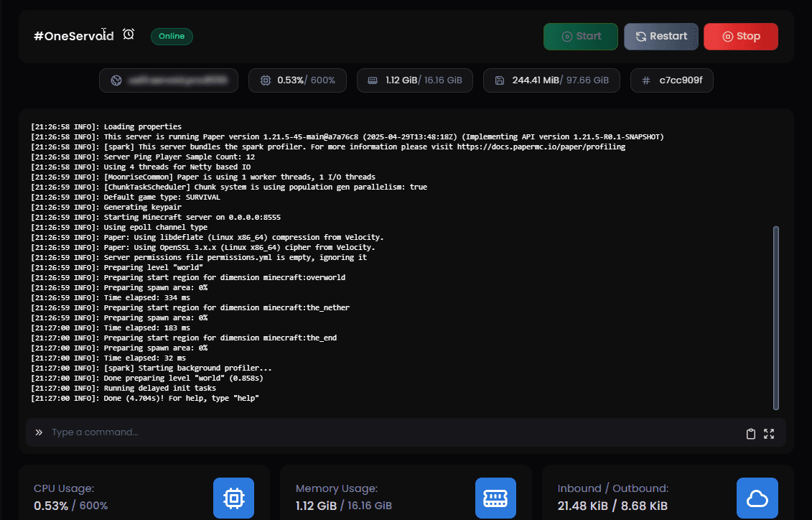Restart the server with Restart button
Screen dimensions: 812x520
(x=661, y=37)
